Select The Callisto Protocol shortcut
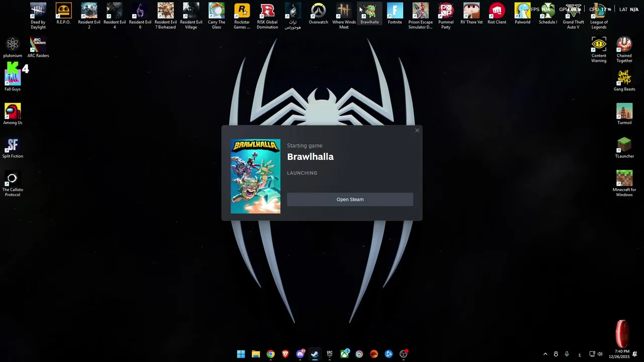The width and height of the screenshot is (644, 362). click(x=13, y=184)
